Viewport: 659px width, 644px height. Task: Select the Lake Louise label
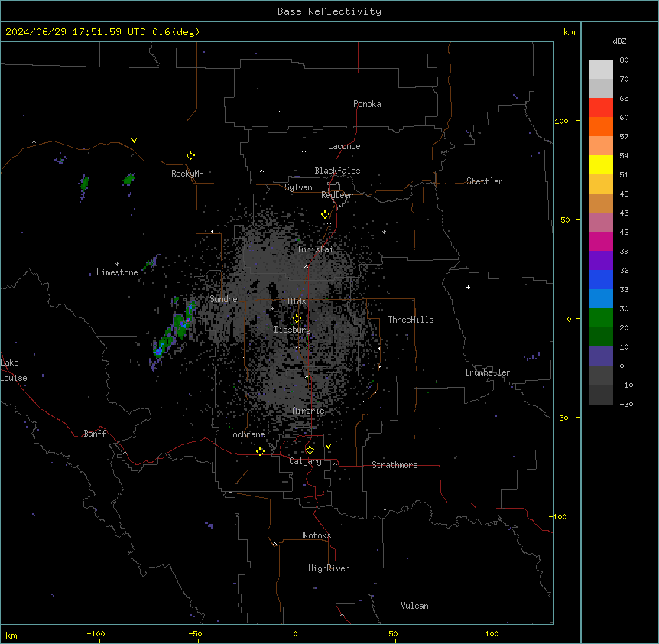(14, 370)
